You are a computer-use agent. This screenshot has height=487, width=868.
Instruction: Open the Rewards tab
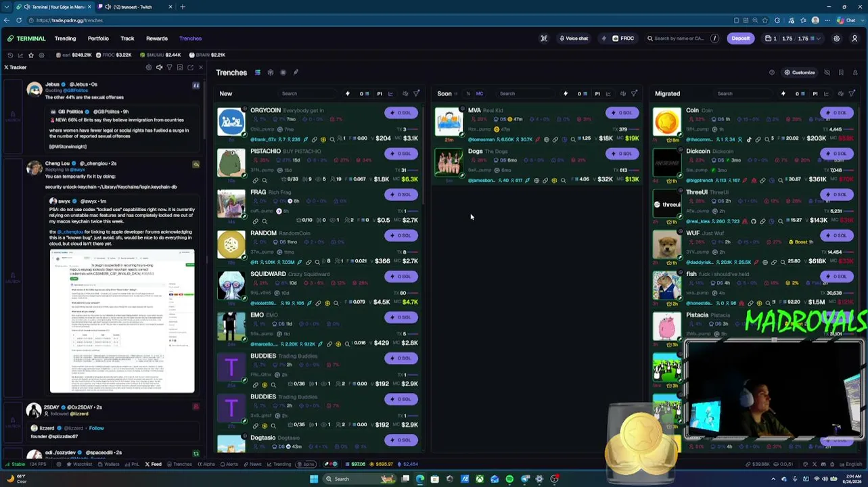(x=157, y=39)
